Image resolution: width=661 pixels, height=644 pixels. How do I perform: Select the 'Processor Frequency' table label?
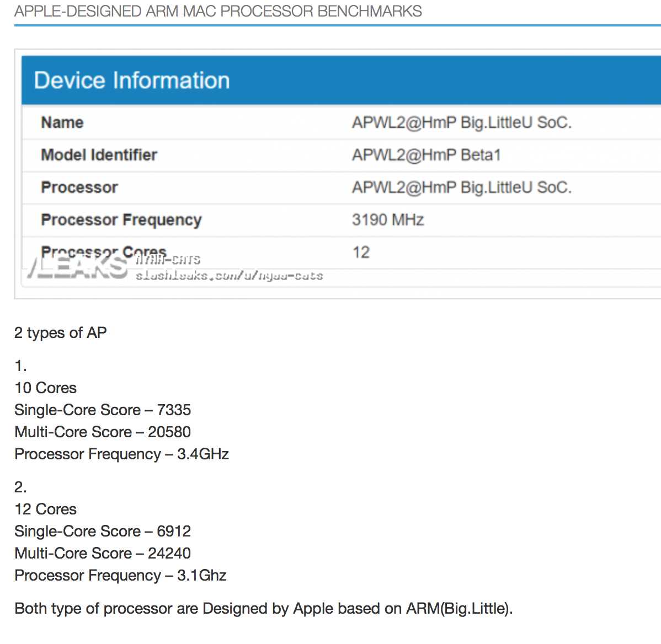(121, 220)
